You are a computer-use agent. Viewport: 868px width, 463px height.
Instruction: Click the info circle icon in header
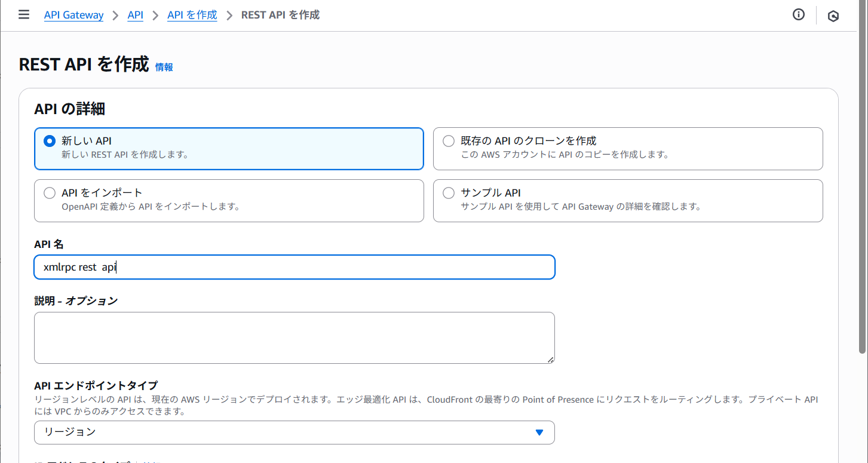tap(798, 15)
